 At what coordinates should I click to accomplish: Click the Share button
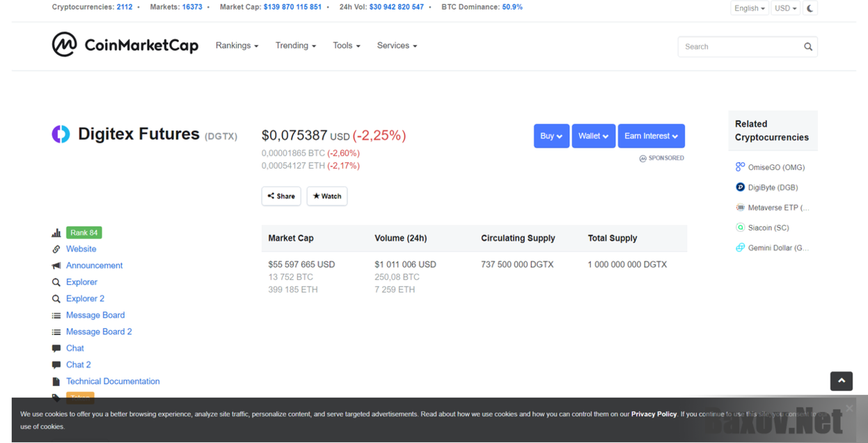(281, 196)
